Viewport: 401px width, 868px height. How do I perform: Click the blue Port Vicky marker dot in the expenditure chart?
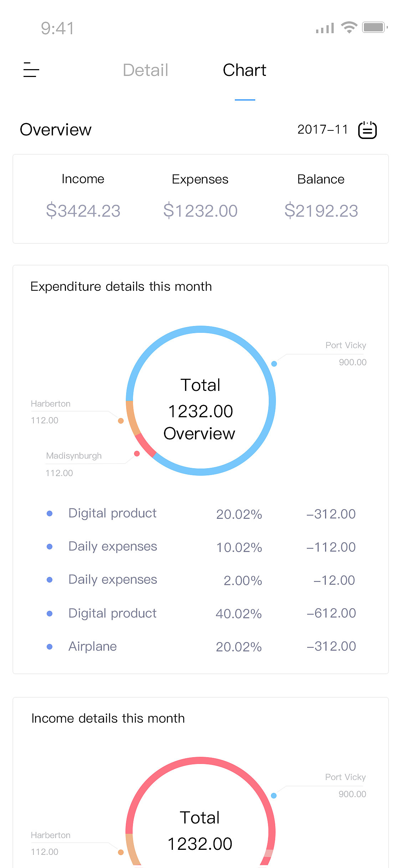click(x=274, y=364)
